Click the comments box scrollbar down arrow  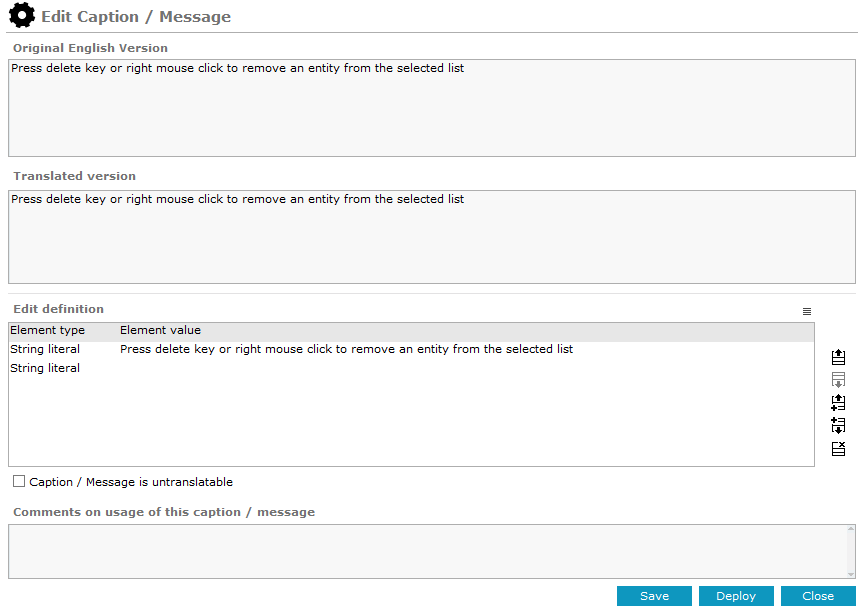851,574
